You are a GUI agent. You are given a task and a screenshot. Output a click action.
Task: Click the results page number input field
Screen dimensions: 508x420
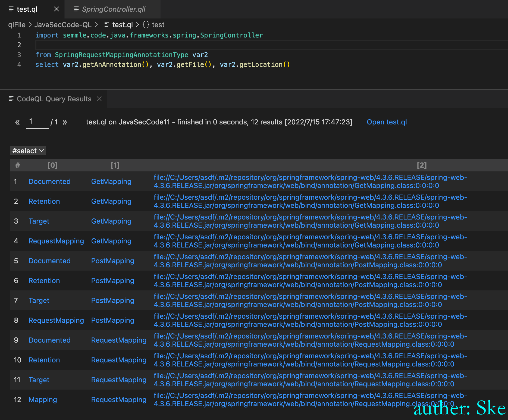[x=37, y=122]
